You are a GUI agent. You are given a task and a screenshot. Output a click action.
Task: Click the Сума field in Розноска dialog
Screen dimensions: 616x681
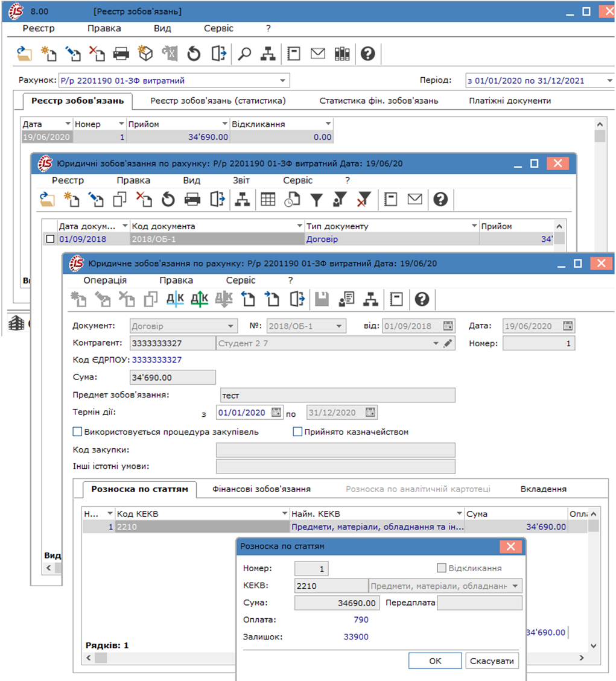click(337, 603)
